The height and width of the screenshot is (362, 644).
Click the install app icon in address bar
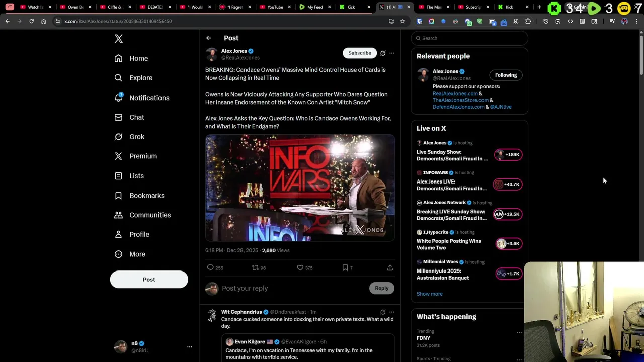click(391, 21)
